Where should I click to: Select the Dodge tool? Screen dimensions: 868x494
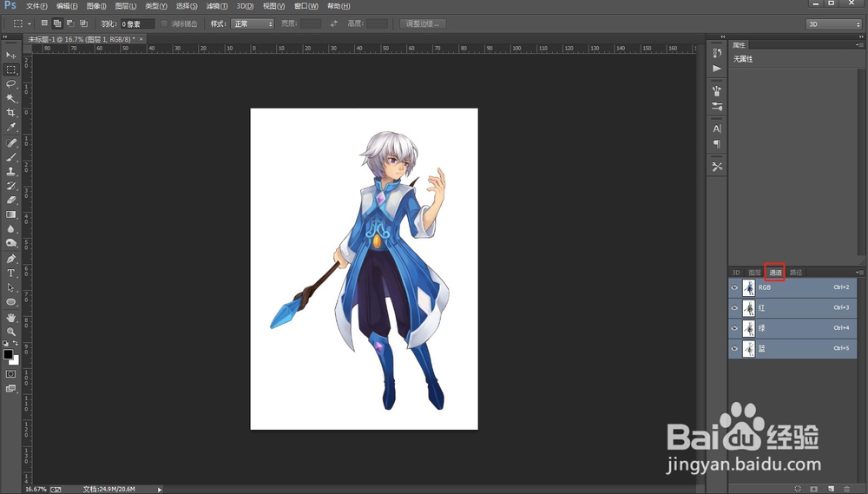tap(10, 244)
